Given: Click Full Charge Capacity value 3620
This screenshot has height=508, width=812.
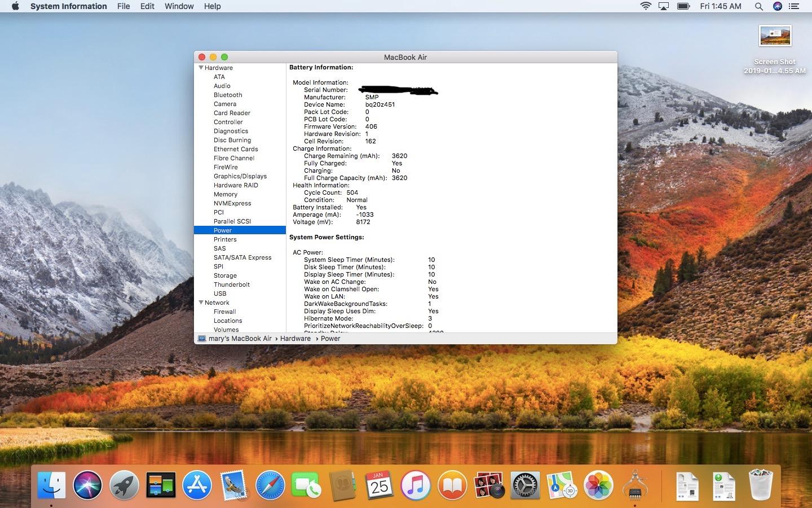Looking at the screenshot, I should pos(399,178).
